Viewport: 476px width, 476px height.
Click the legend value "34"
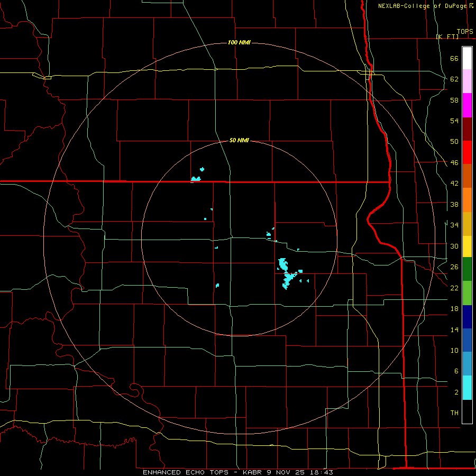454,225
